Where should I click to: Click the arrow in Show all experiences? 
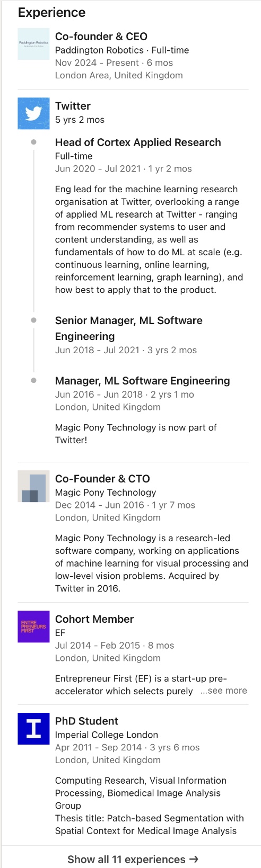[194, 859]
